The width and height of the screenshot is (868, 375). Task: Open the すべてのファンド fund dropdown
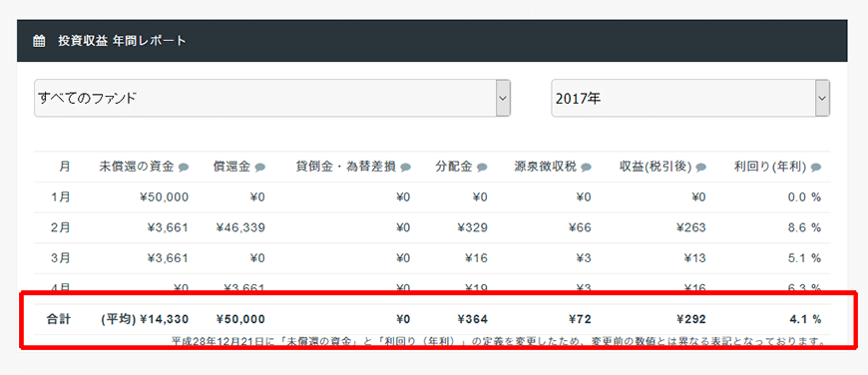[x=272, y=98]
